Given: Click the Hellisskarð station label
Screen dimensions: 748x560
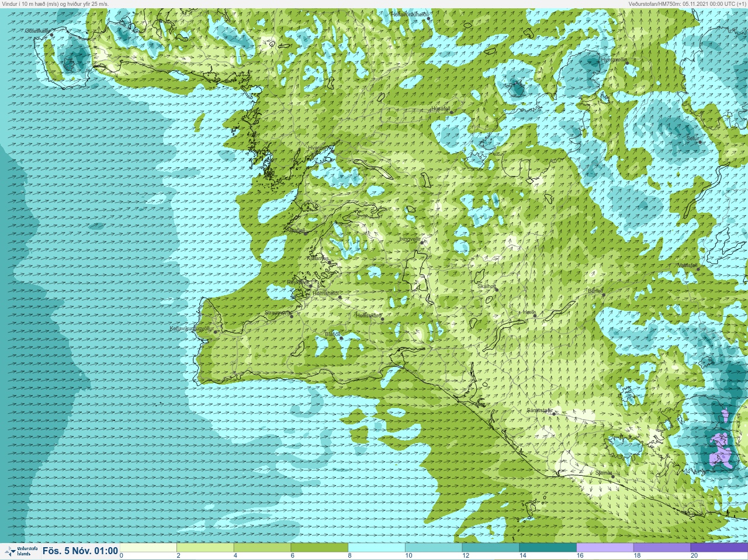Looking at the screenshot, I should pyautogui.click(x=369, y=316).
